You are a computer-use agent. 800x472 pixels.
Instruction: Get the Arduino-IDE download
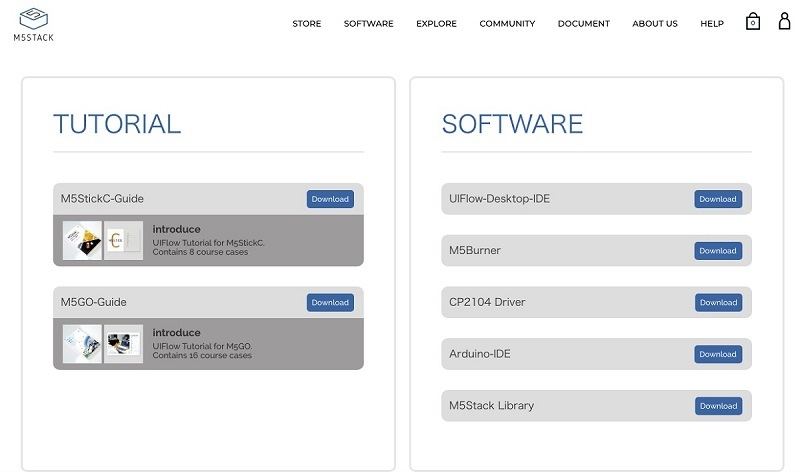click(x=717, y=354)
